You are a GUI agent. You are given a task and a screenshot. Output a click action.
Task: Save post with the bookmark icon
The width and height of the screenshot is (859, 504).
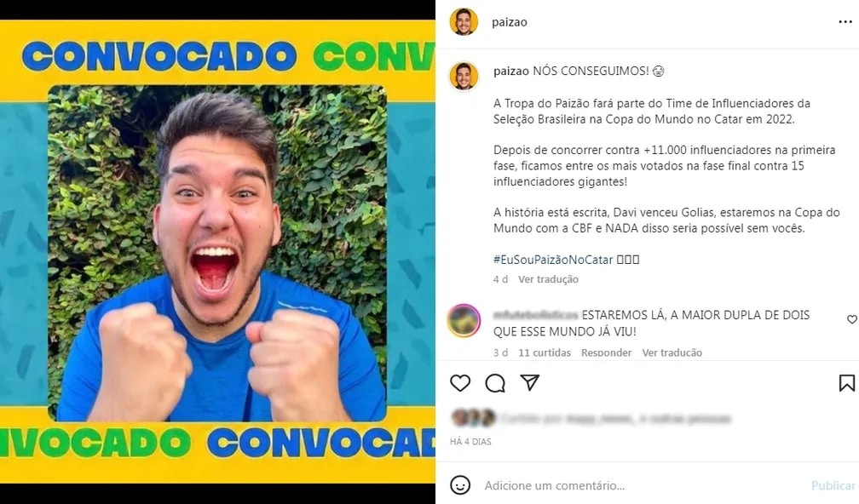click(x=846, y=383)
